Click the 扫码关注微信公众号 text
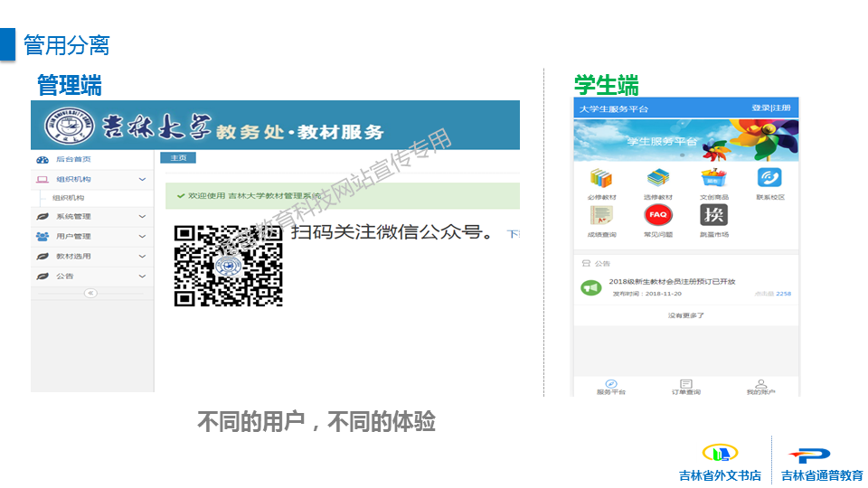Viewport: 868px width, 488px height. click(x=392, y=232)
